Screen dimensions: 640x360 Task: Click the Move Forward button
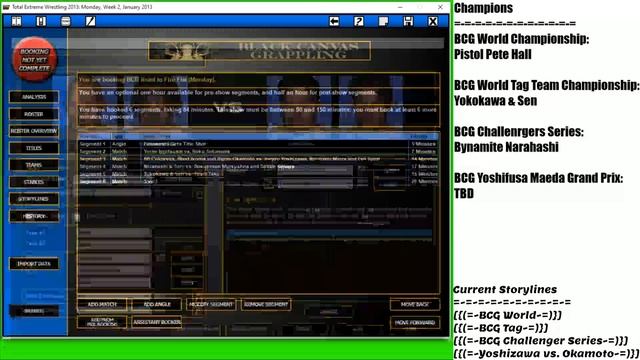[x=415, y=322]
